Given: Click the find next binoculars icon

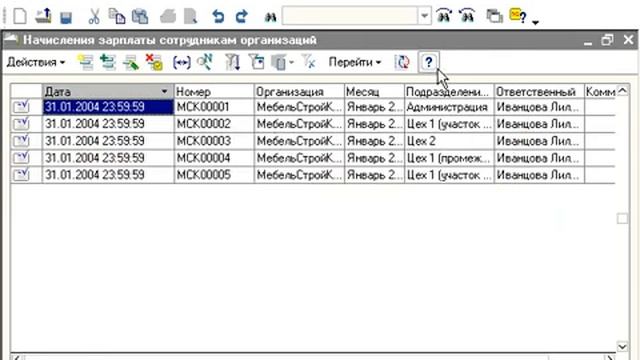Looking at the screenshot, I should tap(444, 16).
